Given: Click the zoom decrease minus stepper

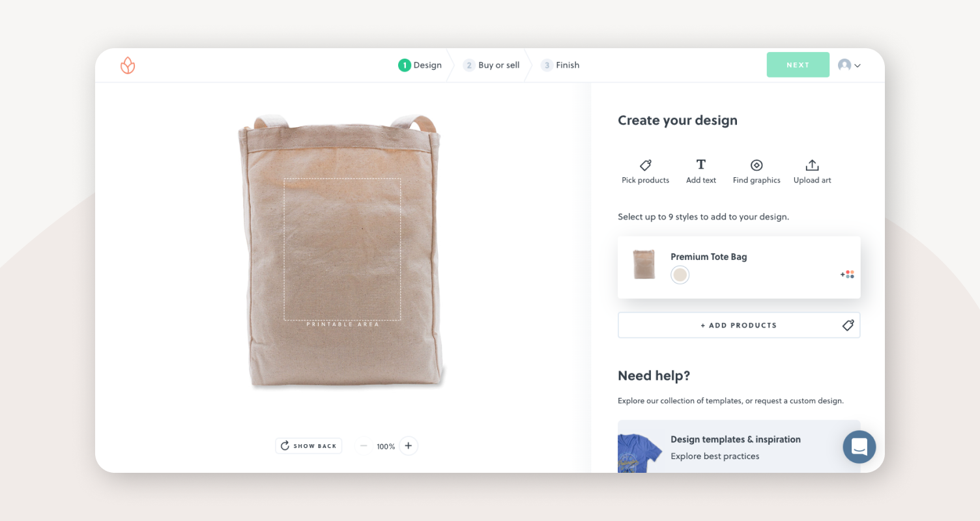Looking at the screenshot, I should pos(364,445).
